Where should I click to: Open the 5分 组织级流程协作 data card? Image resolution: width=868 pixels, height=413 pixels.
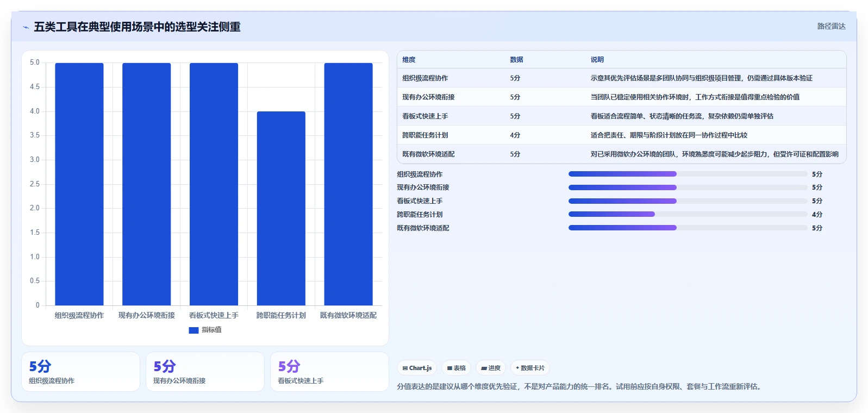(x=80, y=372)
